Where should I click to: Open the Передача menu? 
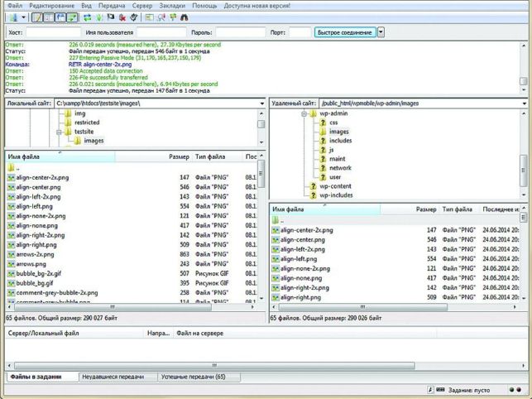(x=112, y=6)
